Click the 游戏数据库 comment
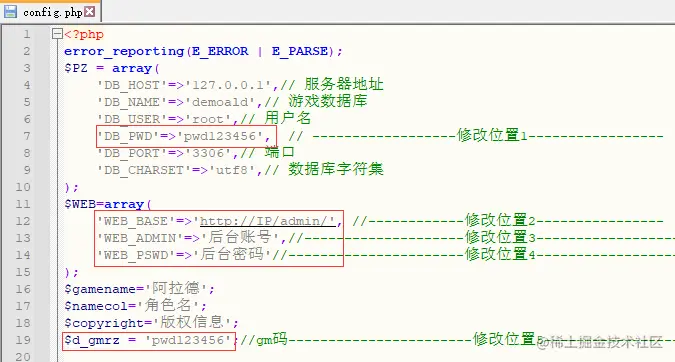 click(328, 101)
